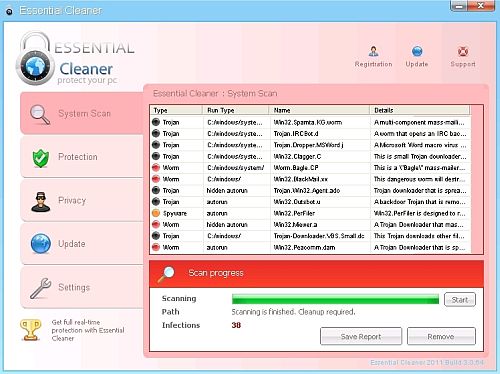This screenshot has height=374, width=500.
Task: Click the gold trophy icon
Action: [x=30, y=330]
